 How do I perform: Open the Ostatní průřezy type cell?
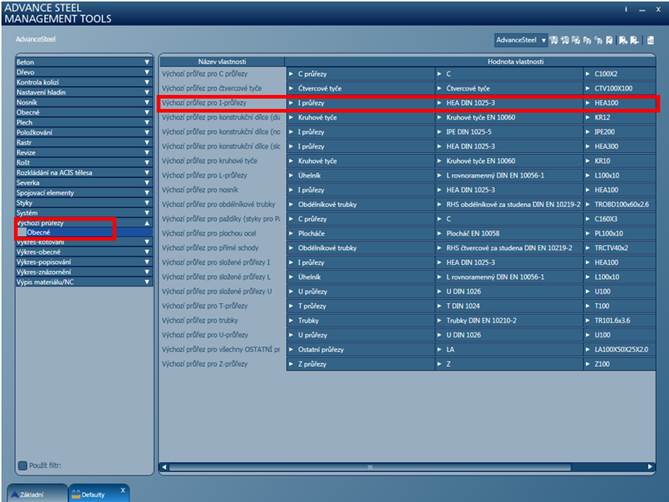point(360,349)
